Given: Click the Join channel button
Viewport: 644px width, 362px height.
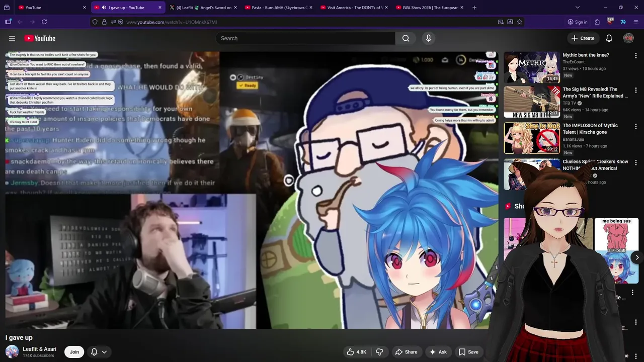Looking at the screenshot, I should coord(74,352).
